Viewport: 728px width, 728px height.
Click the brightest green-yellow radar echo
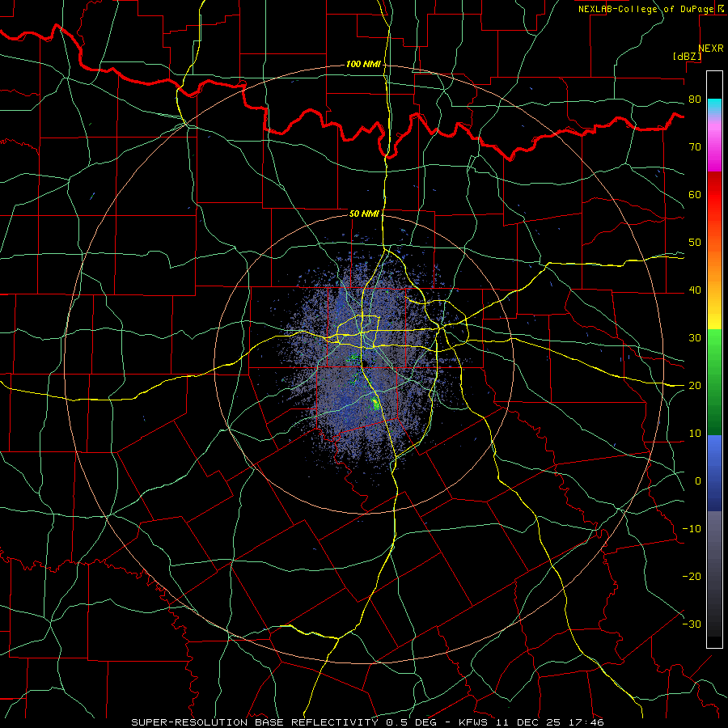pyautogui.click(x=375, y=404)
